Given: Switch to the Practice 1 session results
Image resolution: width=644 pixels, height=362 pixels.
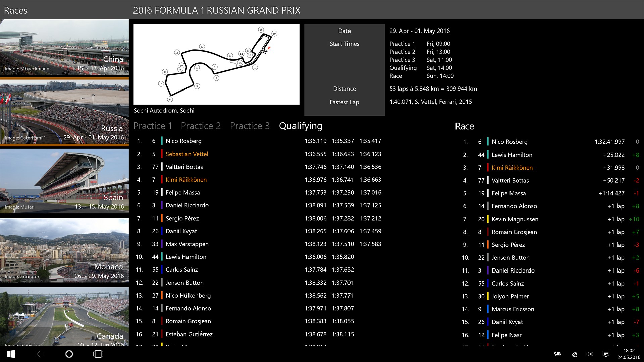Looking at the screenshot, I should pyautogui.click(x=153, y=126).
